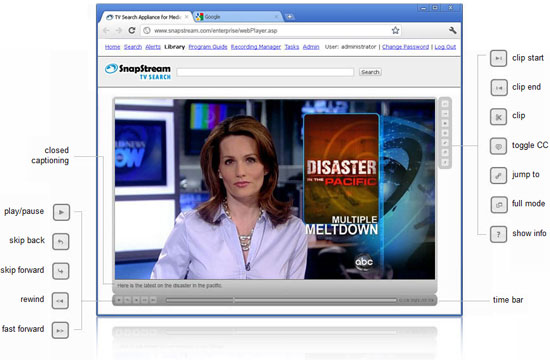
Task: Click the jump to link icon
Action: tap(498, 175)
